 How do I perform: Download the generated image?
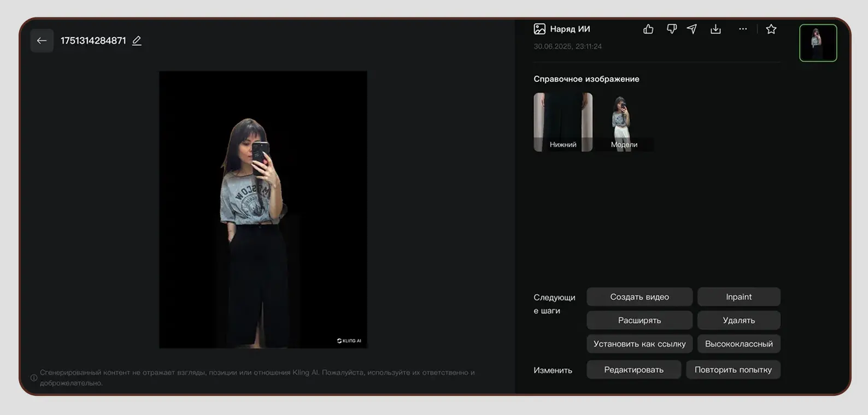pyautogui.click(x=715, y=29)
